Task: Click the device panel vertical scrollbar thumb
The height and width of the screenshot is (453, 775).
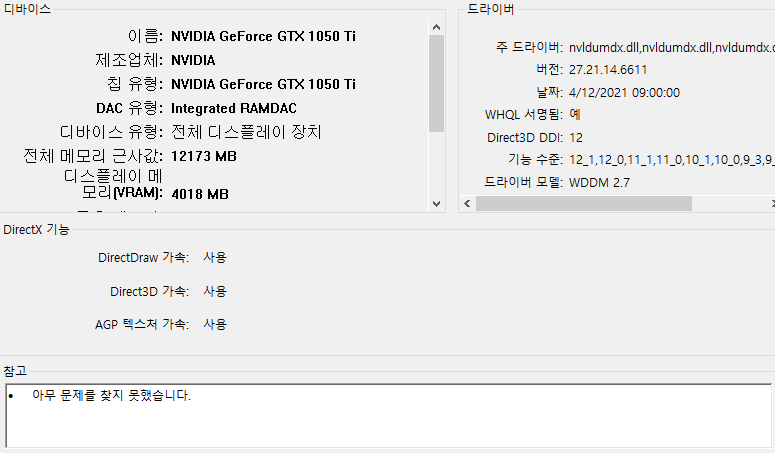Action: [x=436, y=83]
